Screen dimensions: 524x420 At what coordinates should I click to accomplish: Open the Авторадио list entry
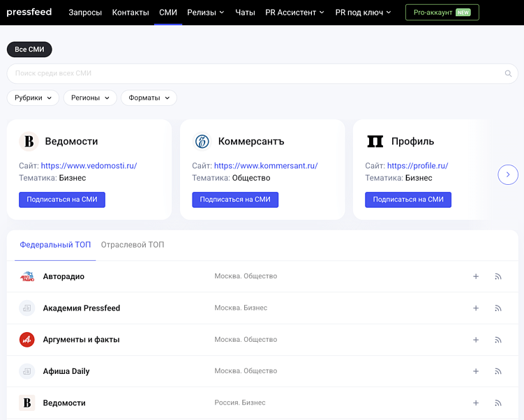point(63,276)
